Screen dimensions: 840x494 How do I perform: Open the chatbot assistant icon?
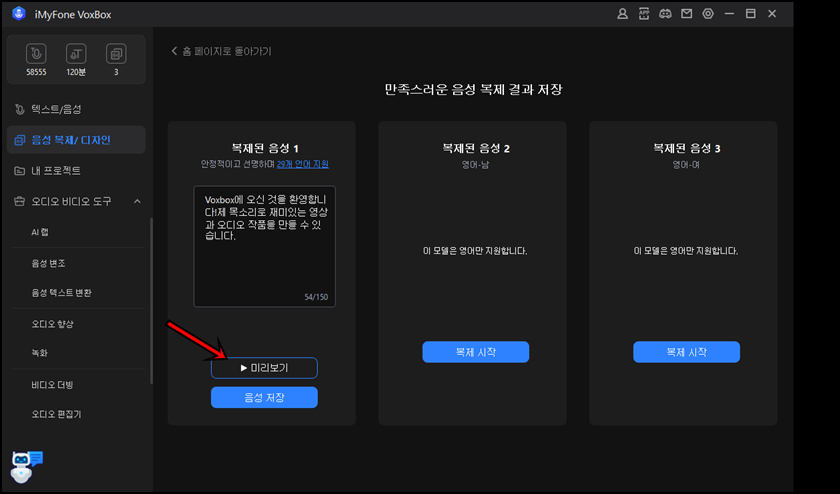pyautogui.click(x=26, y=466)
